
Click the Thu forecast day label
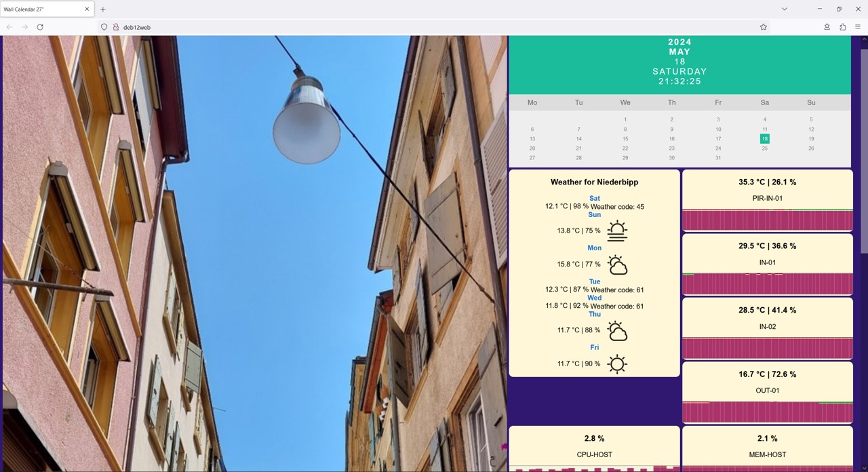coord(594,314)
